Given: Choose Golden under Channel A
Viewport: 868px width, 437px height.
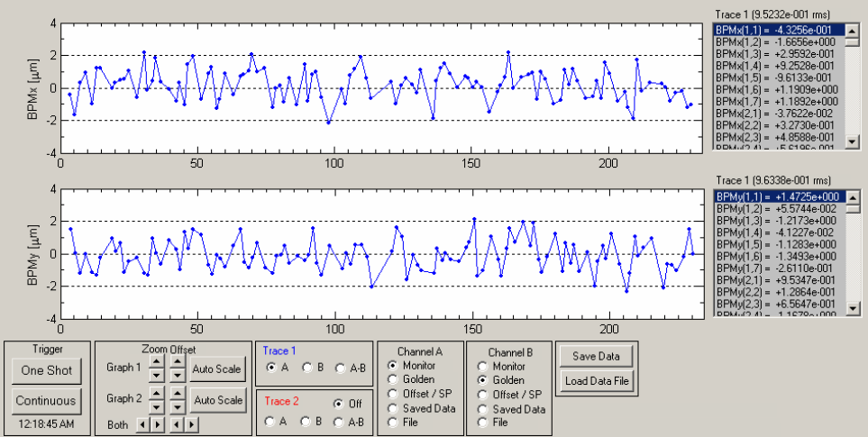Looking at the screenshot, I should 413,379.
